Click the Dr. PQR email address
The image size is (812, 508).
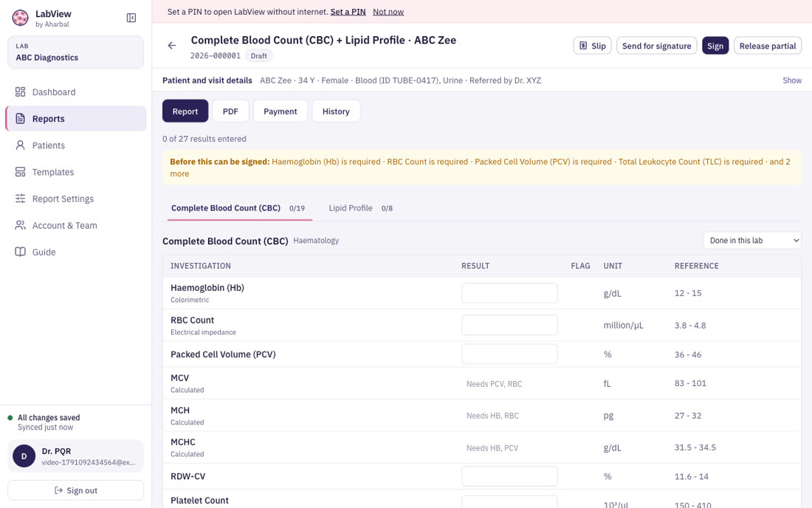click(89, 462)
